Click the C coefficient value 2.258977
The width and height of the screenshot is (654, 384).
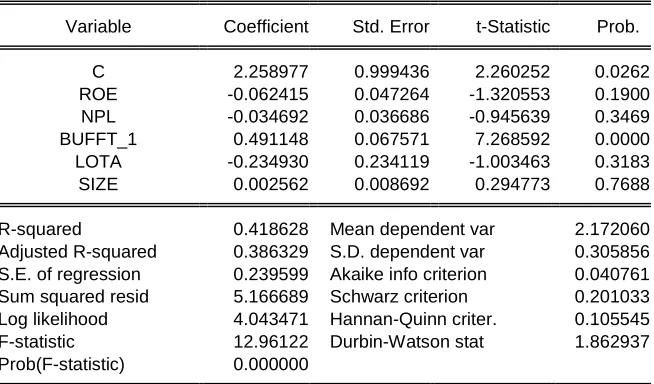pyautogui.click(x=271, y=72)
